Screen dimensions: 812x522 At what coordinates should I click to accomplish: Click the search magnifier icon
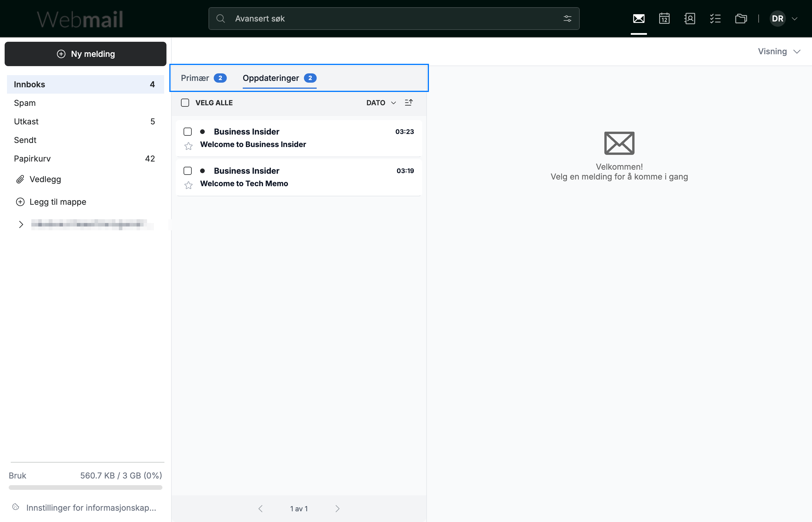(x=221, y=18)
